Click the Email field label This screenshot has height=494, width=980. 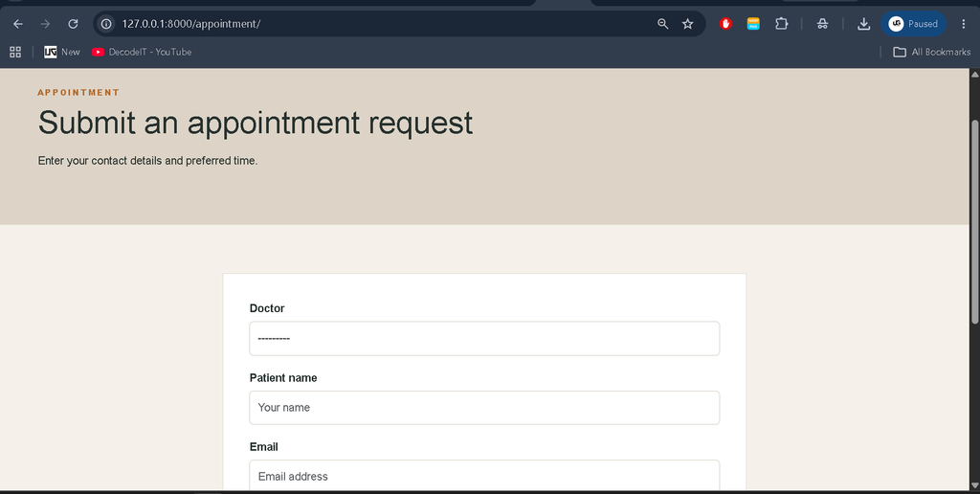click(264, 447)
